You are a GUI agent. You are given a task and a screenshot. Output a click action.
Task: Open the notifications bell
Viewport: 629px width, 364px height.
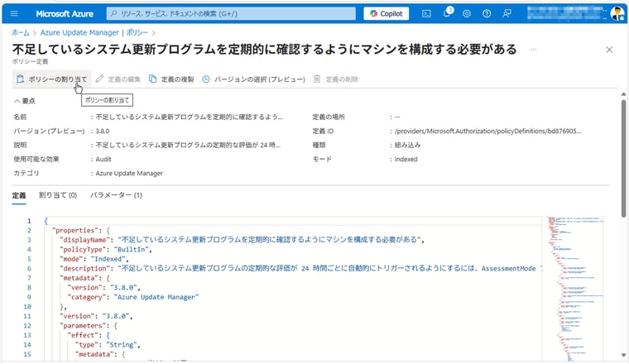click(x=447, y=13)
